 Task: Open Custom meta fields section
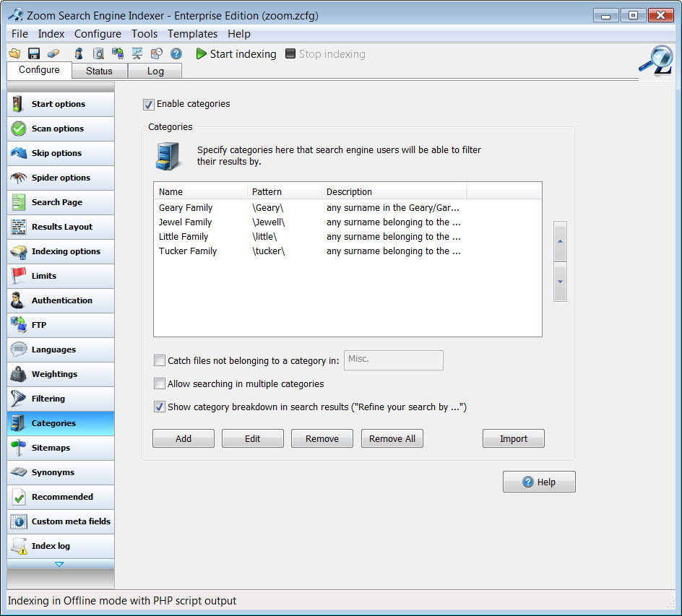(61, 521)
